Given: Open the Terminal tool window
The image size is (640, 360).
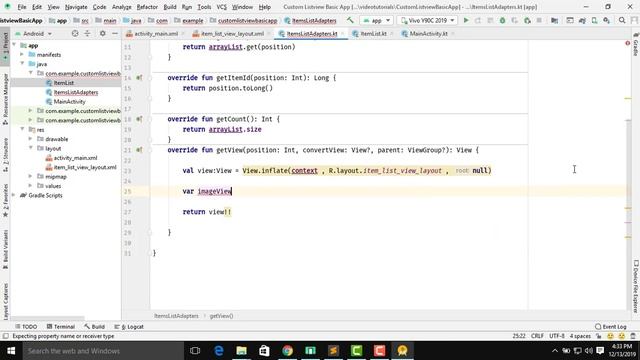Looking at the screenshot, I should 60,327.
